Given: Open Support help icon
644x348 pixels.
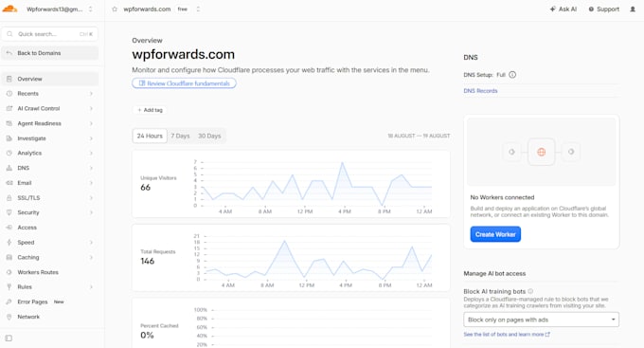Looking at the screenshot, I should 591,9.
